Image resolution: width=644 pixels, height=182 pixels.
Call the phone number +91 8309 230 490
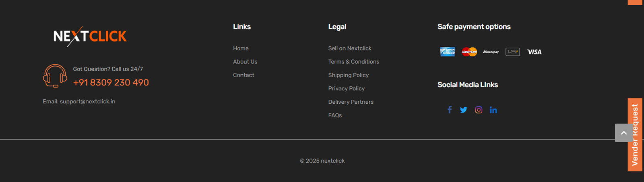(x=111, y=82)
